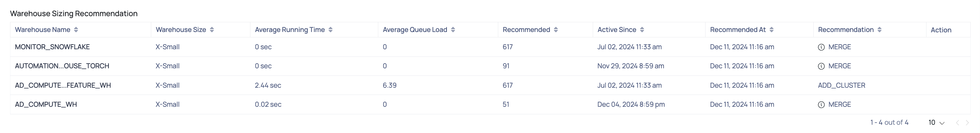Select the MONITOR_SNOWFLAKE warehouse name
The width and height of the screenshot is (980, 133).
pyautogui.click(x=52, y=47)
